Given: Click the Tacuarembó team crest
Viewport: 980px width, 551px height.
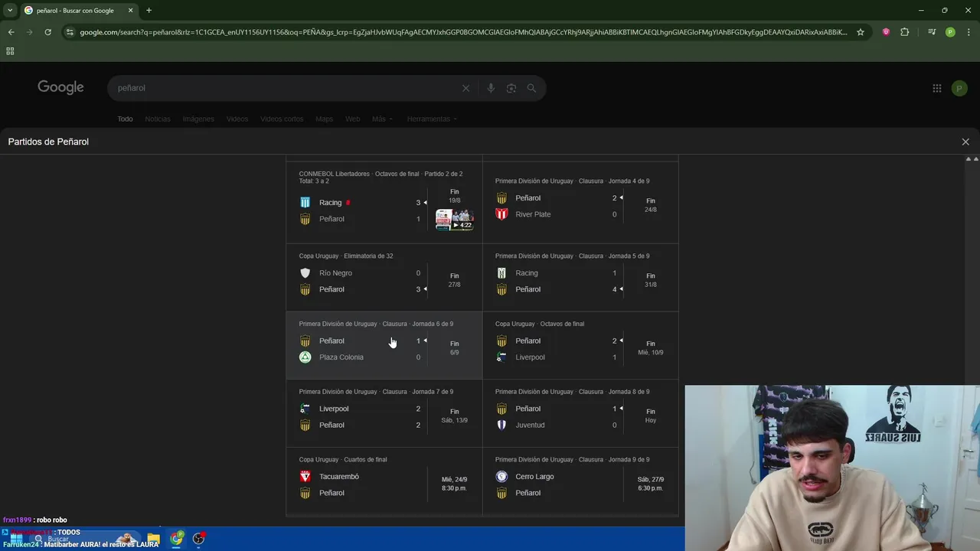Looking at the screenshot, I should coord(305,477).
